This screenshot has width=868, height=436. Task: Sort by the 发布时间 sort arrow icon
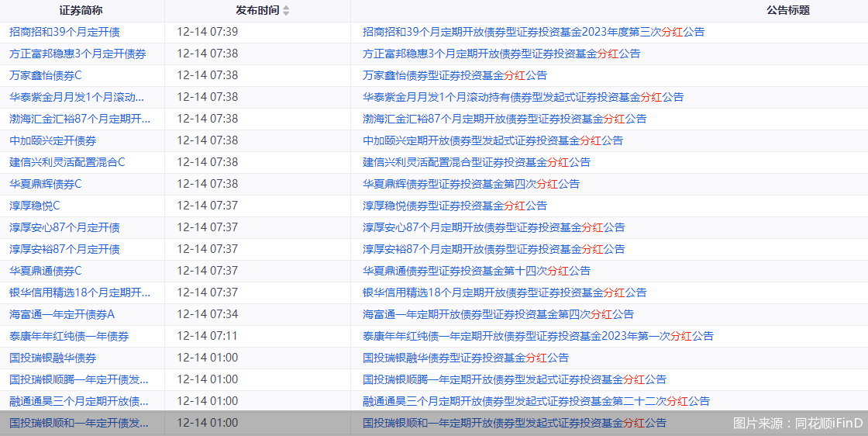coord(286,11)
